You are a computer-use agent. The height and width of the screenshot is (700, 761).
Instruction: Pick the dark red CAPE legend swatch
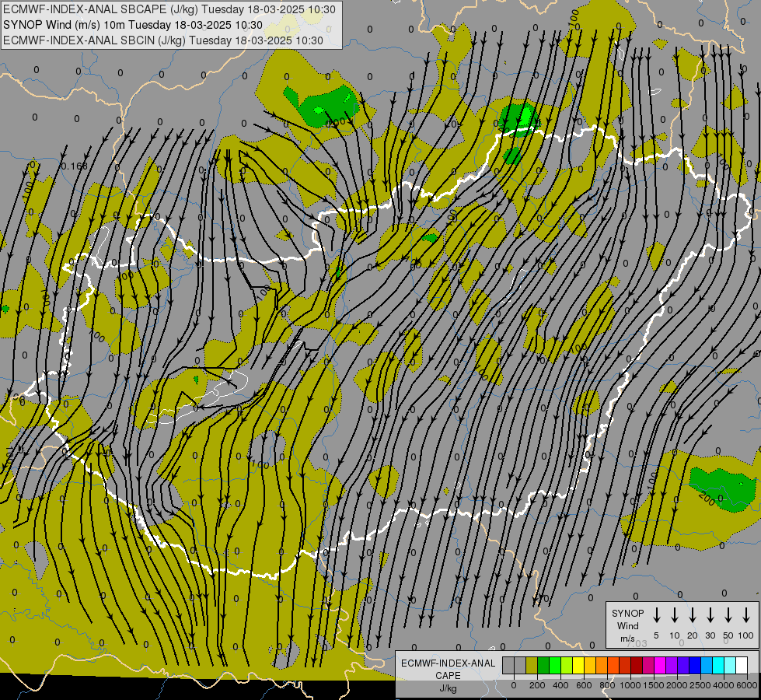(x=637, y=665)
